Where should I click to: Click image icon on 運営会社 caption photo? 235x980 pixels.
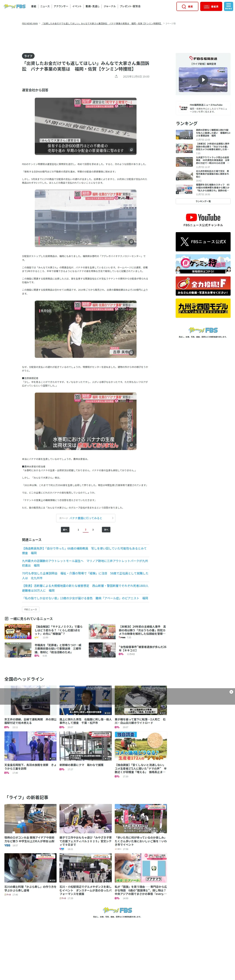(131, 150)
